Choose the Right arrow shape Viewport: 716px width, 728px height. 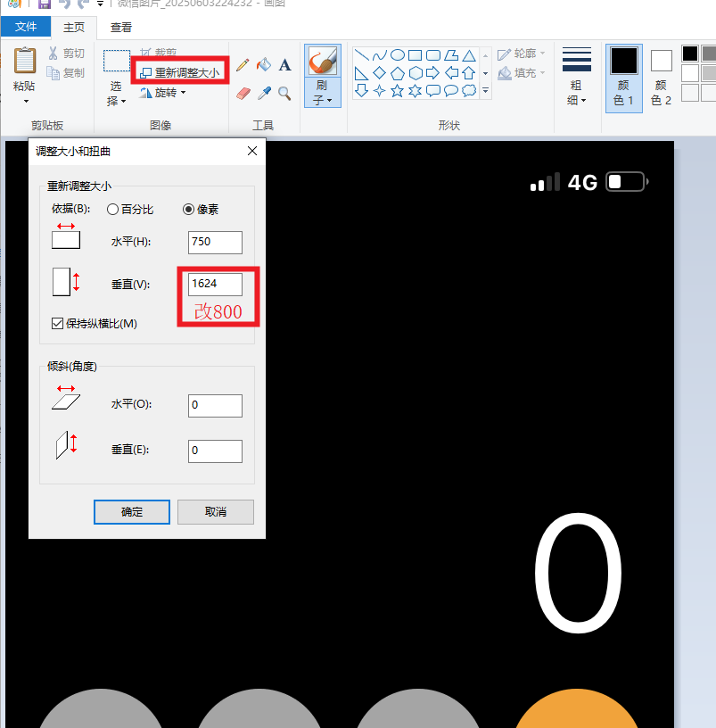point(433,73)
